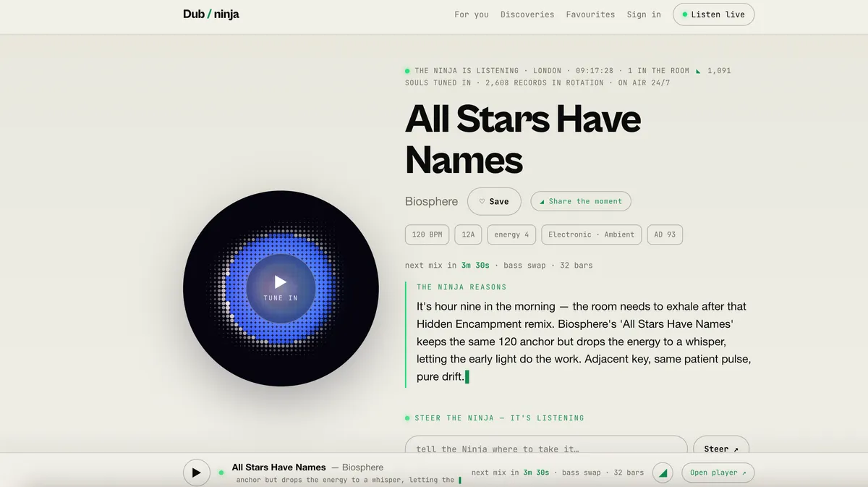The height and width of the screenshot is (487, 868).
Task: Click the All Stars Have Names title in the player bar
Action: click(x=278, y=467)
